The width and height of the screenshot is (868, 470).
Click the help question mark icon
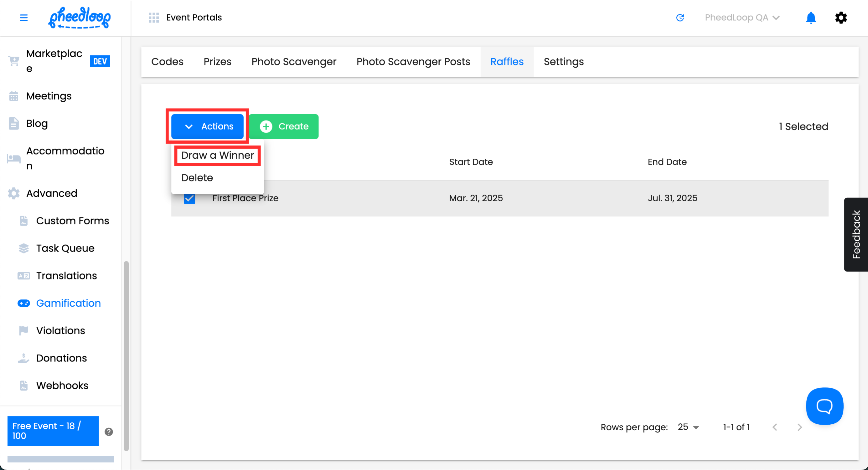pyautogui.click(x=108, y=432)
